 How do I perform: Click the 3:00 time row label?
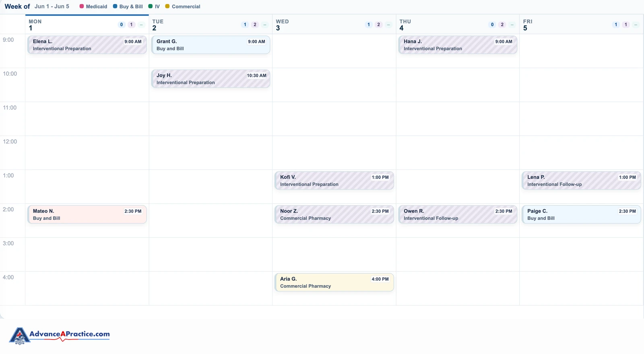click(8, 243)
